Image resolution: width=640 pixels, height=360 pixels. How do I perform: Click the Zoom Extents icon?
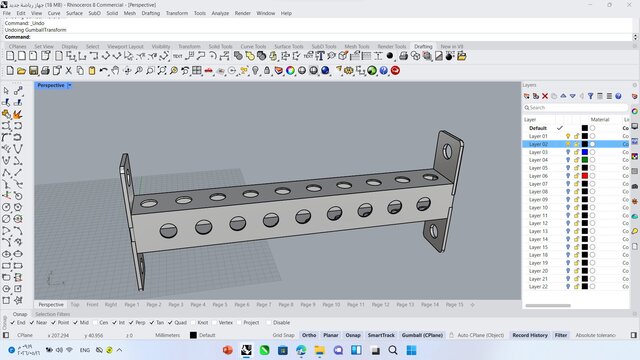tap(162, 71)
